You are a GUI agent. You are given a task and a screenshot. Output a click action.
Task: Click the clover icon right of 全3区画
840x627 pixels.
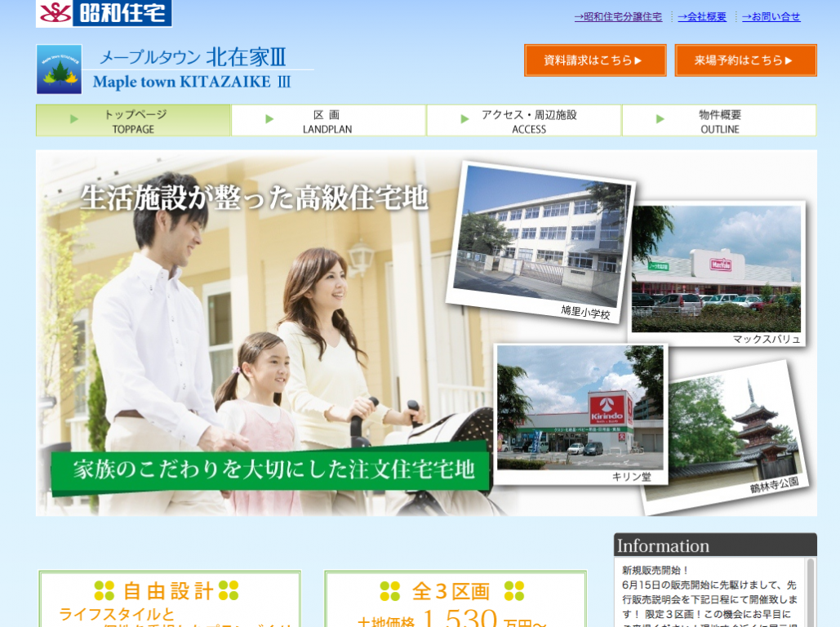pos(513,590)
